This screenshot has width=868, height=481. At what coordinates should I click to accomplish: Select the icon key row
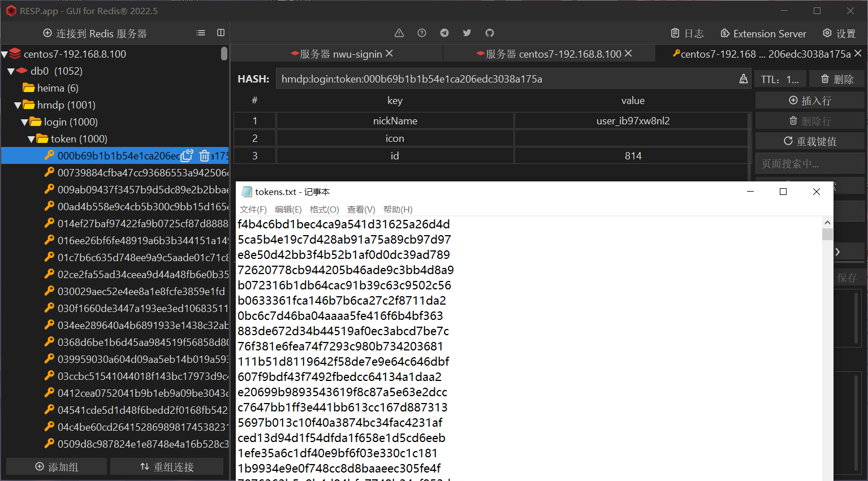click(395, 138)
